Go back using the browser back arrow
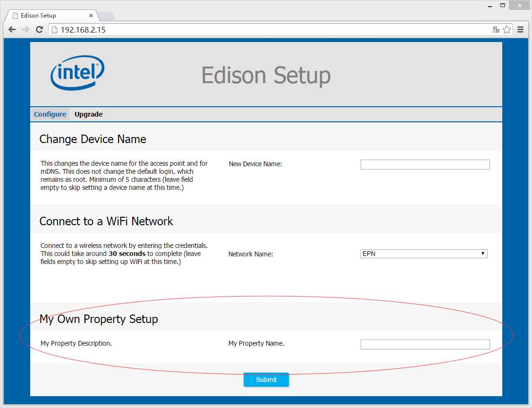 tap(12, 30)
